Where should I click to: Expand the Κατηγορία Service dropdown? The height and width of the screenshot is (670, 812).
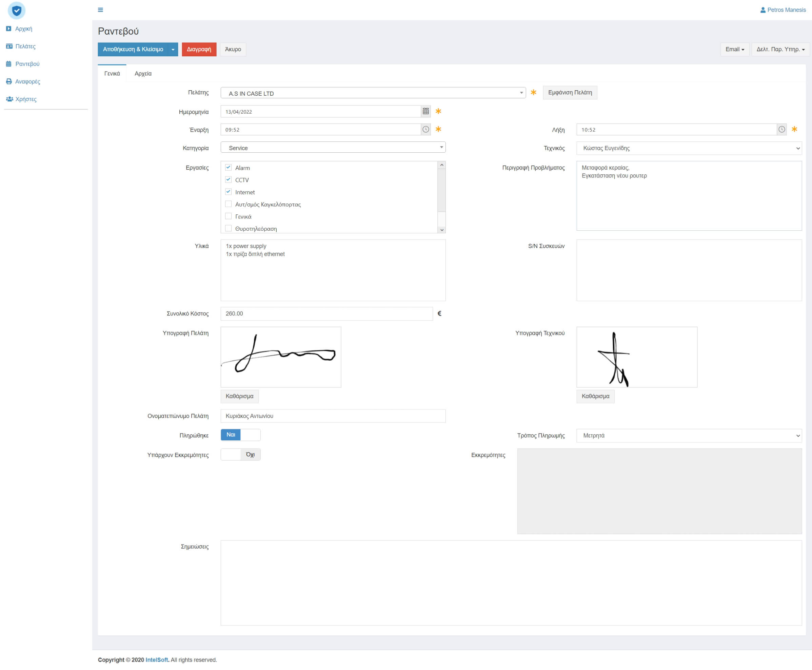coord(333,148)
